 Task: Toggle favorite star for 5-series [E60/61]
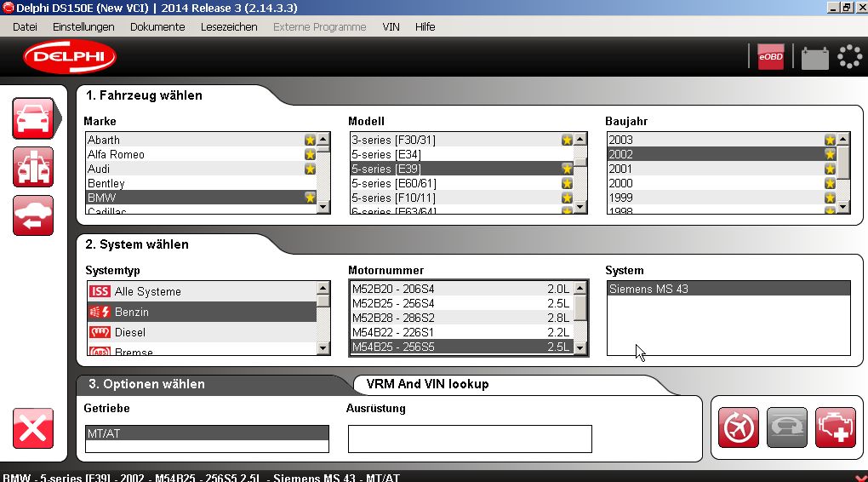[x=567, y=183]
